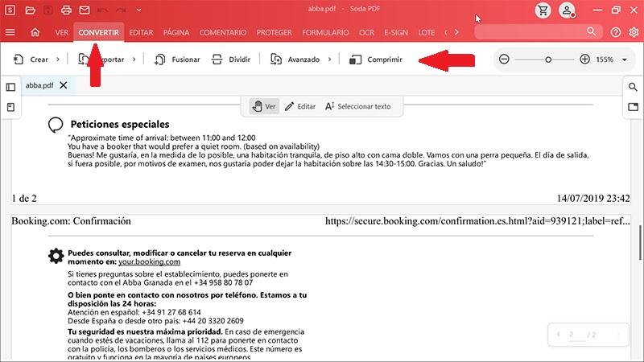Switch to the PÁGINA tab
The width and height of the screenshot is (644, 362).
pos(176,32)
